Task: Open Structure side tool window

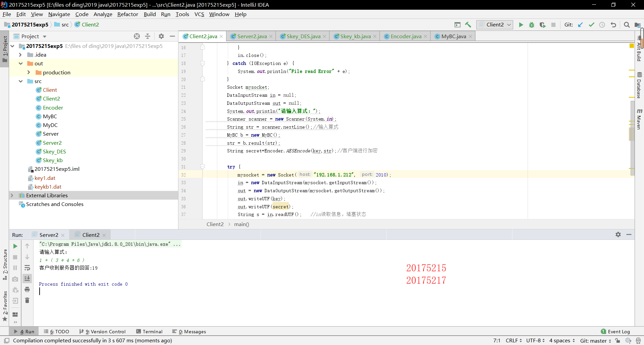Action: [5, 265]
